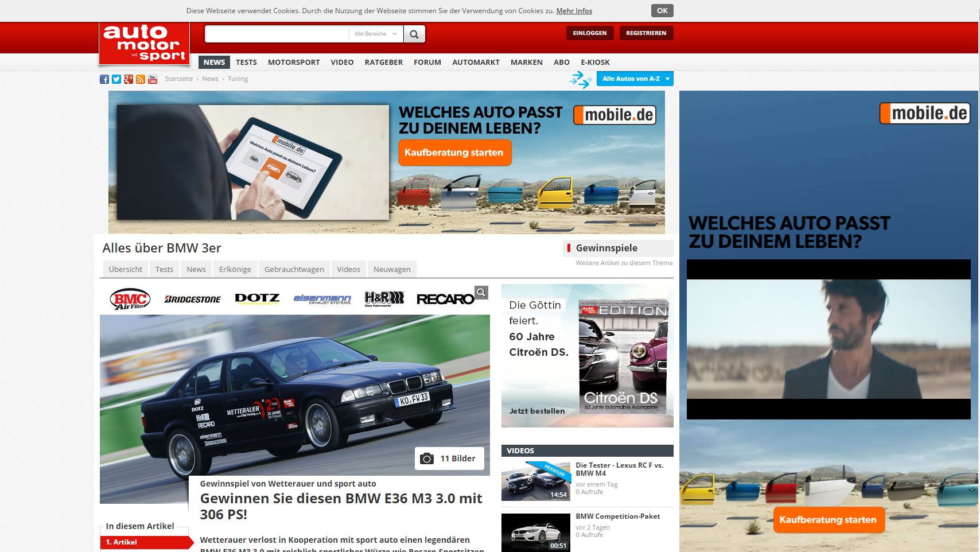Click into the search text field

tap(277, 34)
